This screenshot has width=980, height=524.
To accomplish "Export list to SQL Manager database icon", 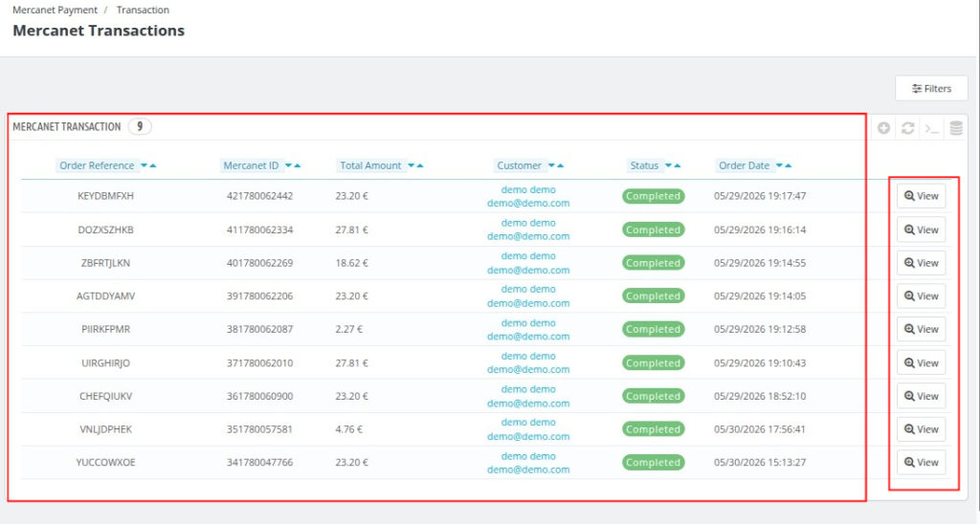I will point(956,128).
